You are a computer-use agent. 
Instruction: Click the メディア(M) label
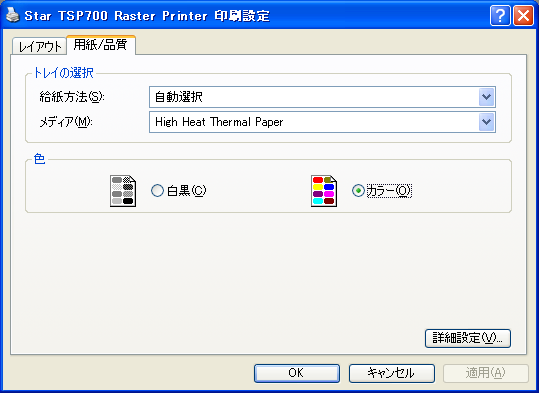(x=66, y=122)
